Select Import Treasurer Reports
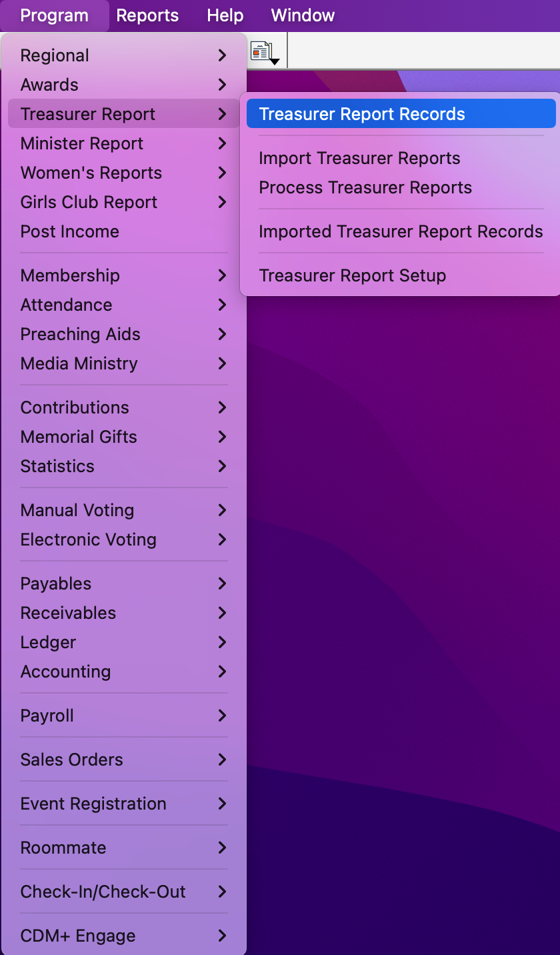Image resolution: width=560 pixels, height=955 pixels. point(359,158)
